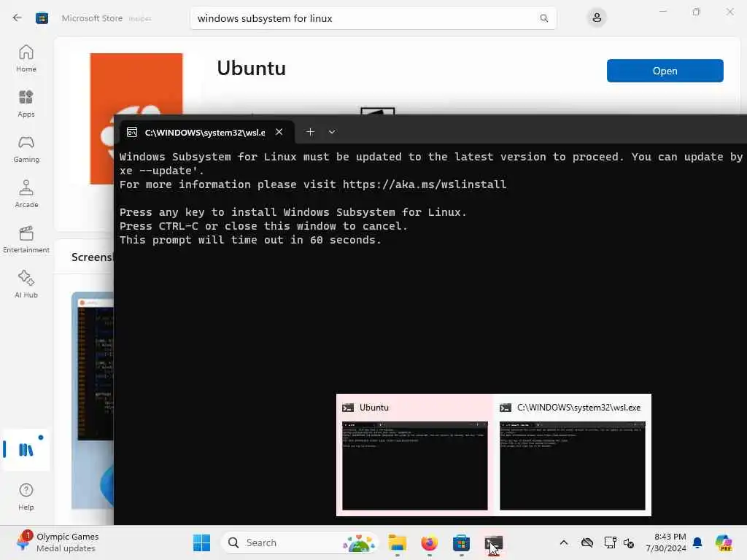Minimize the Microsoft Store window

click(x=662, y=12)
